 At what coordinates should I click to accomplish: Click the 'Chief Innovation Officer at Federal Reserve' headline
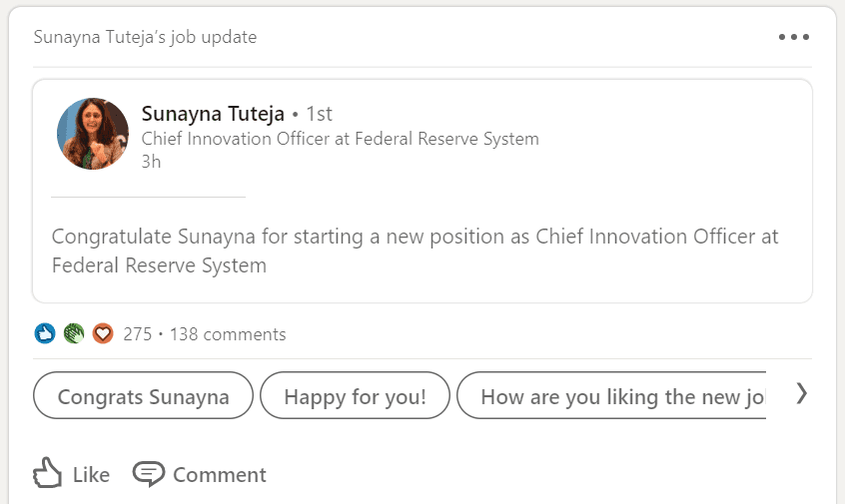click(340, 139)
